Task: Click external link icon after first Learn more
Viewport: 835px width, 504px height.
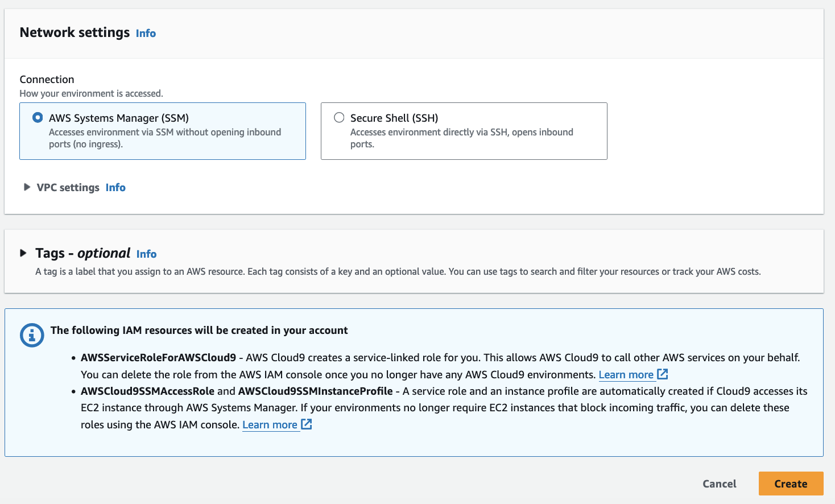Action: 663,374
